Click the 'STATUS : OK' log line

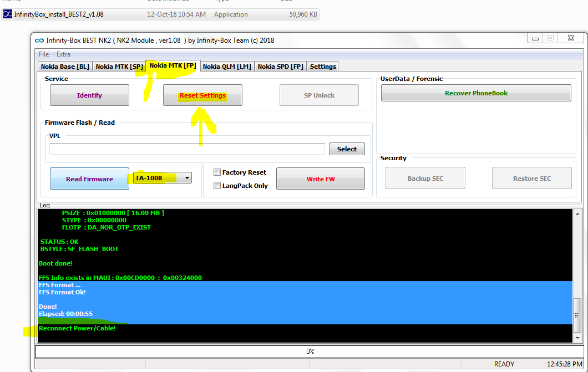click(x=59, y=242)
